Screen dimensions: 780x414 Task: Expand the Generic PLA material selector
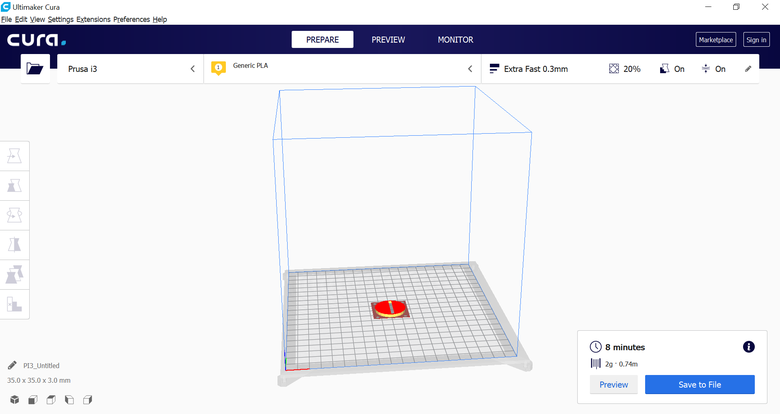click(342, 69)
